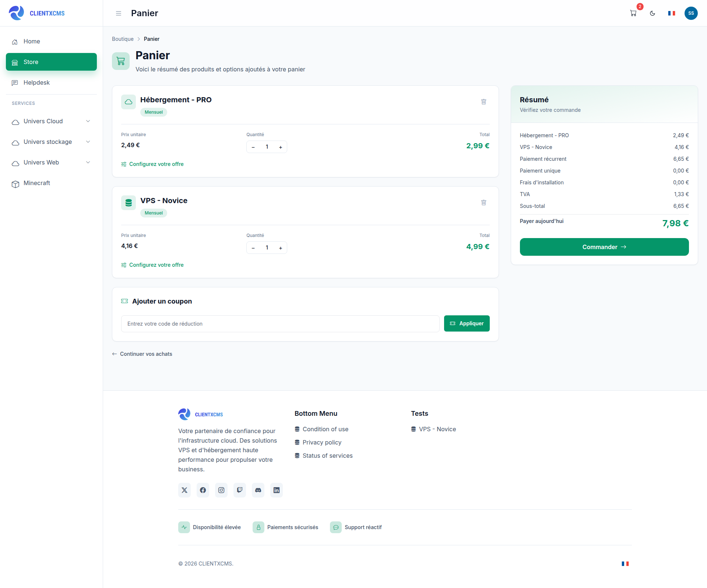Click the footer CLIENTXCMS logo
Screen dimensions: 707x588
click(x=201, y=414)
